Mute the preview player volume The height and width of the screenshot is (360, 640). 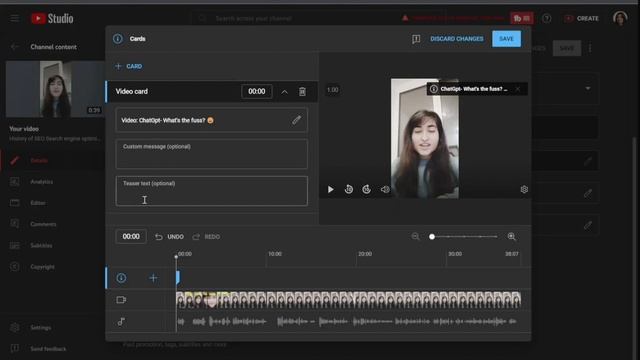coord(385,189)
